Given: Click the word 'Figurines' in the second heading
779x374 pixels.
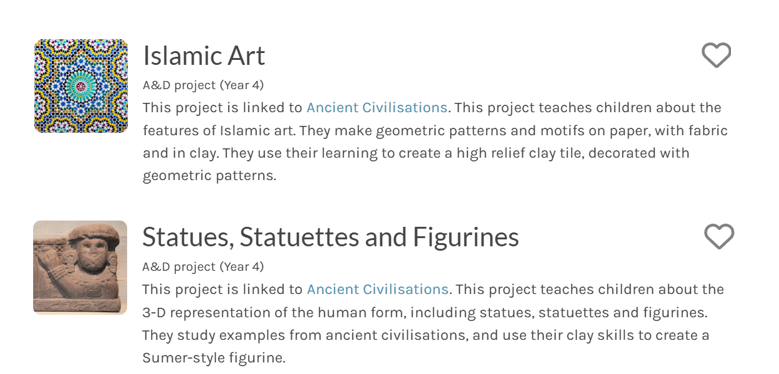Looking at the screenshot, I should coord(466,237).
